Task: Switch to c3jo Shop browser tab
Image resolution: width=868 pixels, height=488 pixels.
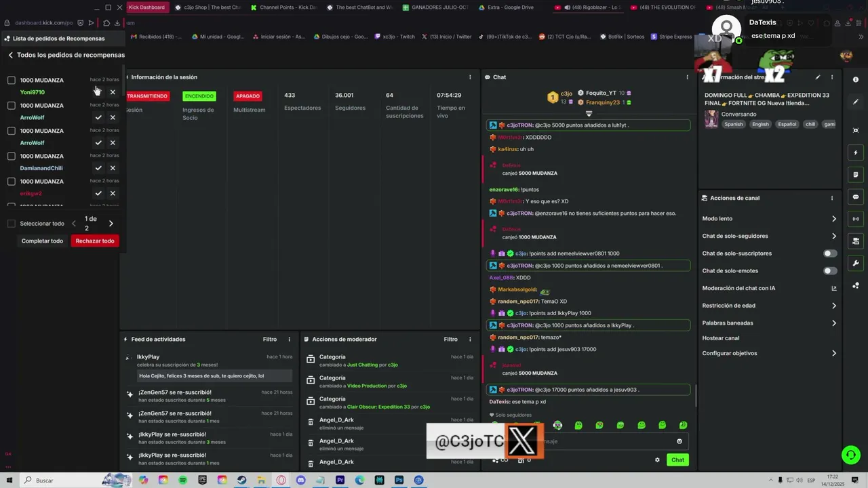Action: [x=208, y=7]
